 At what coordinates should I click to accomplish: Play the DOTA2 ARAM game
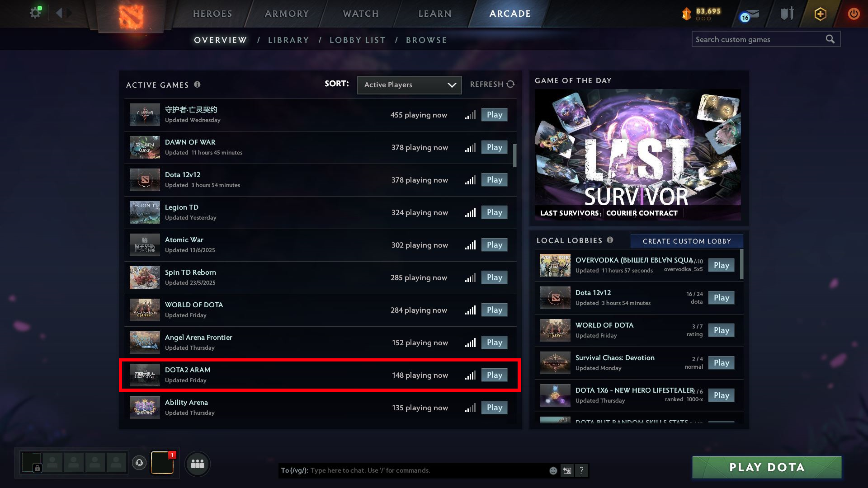coord(494,375)
